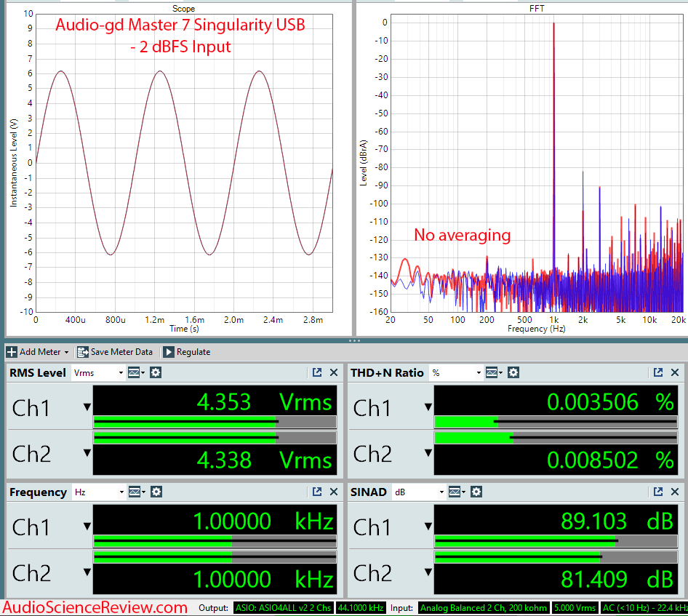Open the Add Meter dropdown arrow
688x616 pixels.
(x=67, y=352)
